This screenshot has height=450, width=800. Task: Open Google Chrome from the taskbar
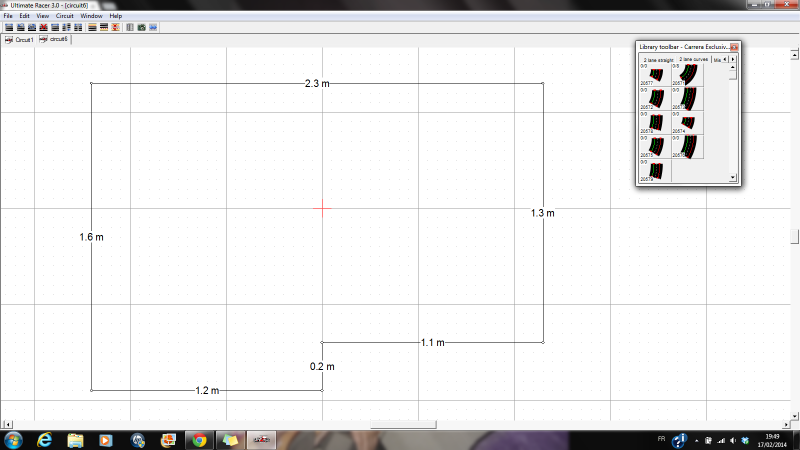coord(198,439)
